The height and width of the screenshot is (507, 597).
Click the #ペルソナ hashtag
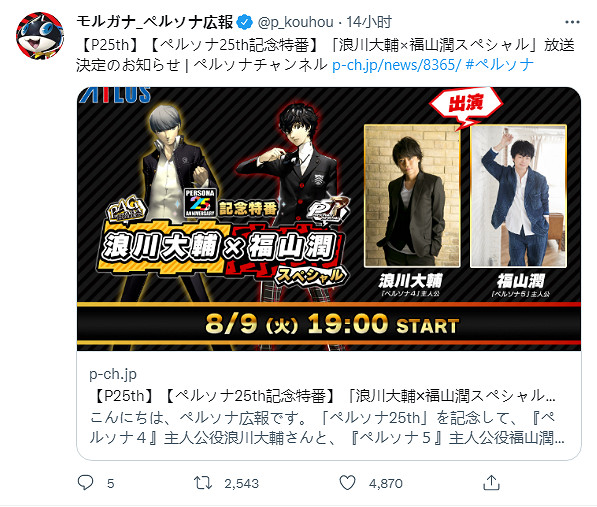[x=499, y=65]
